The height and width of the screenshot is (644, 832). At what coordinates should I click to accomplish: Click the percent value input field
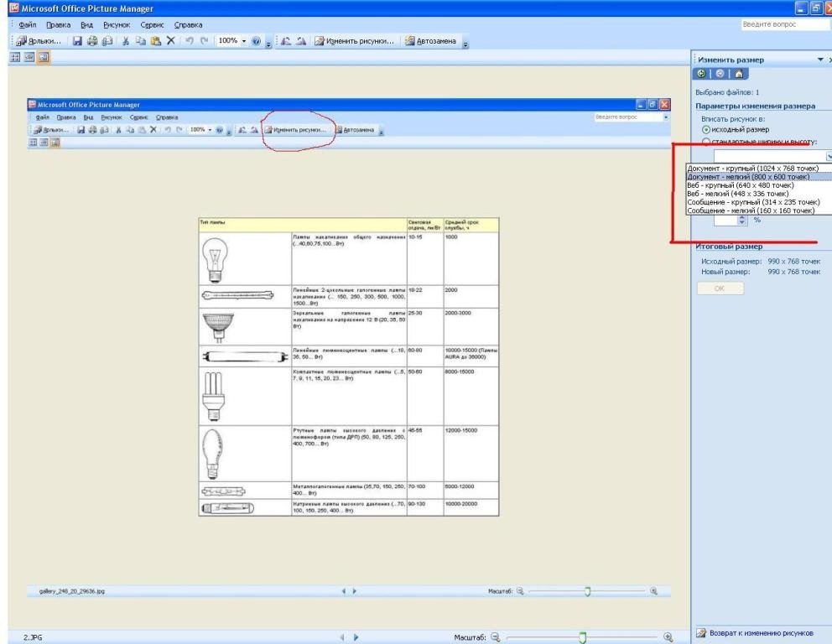[725, 221]
